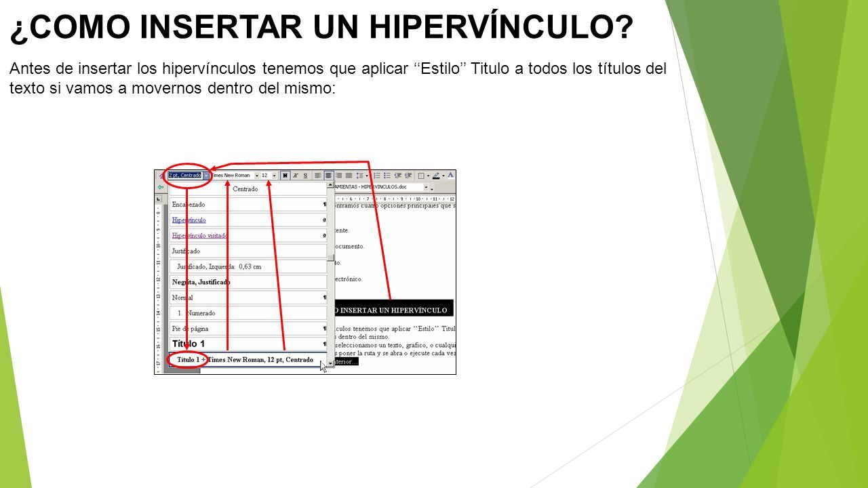
Task: Apply Bullets list format
Action: (387, 175)
